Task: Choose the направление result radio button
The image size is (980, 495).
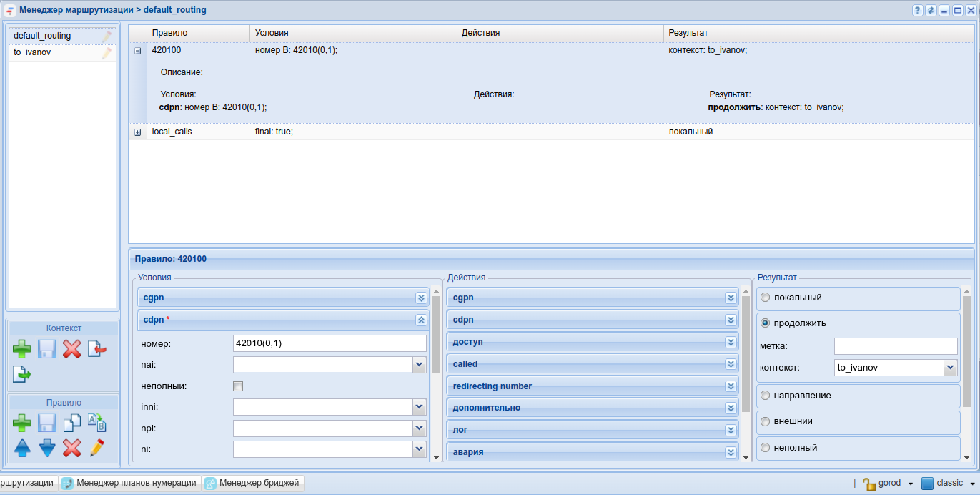Action: [x=765, y=396]
